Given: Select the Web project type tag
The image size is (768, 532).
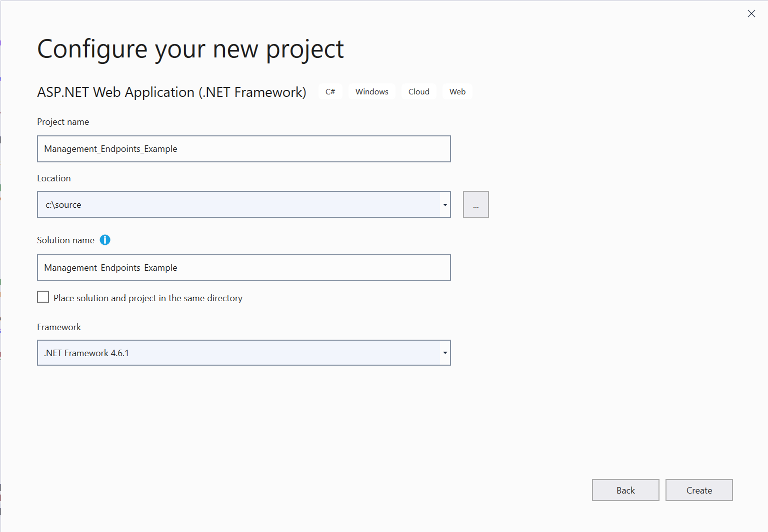Looking at the screenshot, I should (x=456, y=91).
